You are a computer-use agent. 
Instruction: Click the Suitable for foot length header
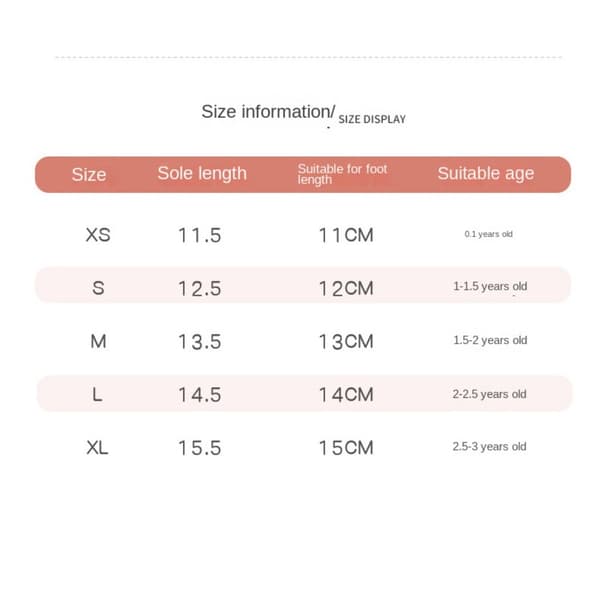coord(342,174)
